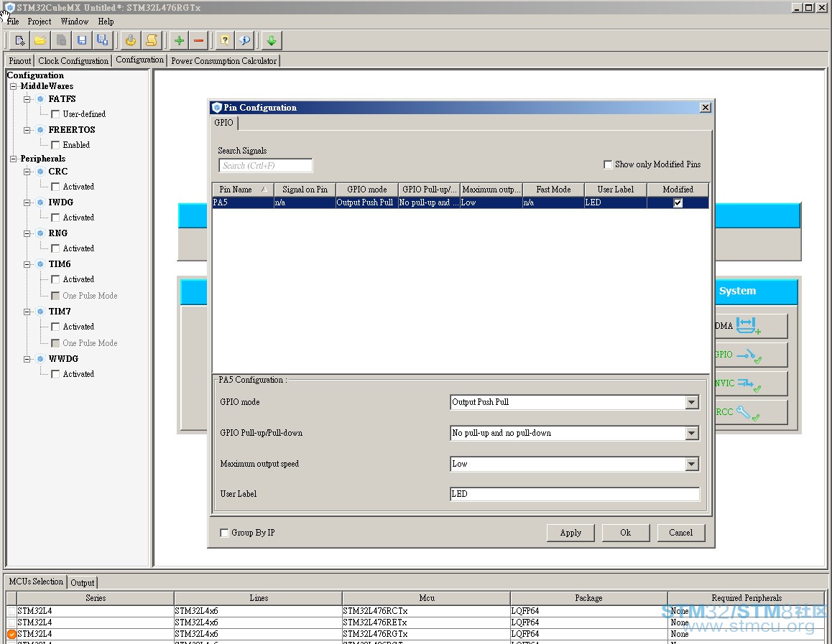This screenshot has width=832, height=644.
Task: Click the IWDG peripheral cube icon
Action: (x=40, y=202)
